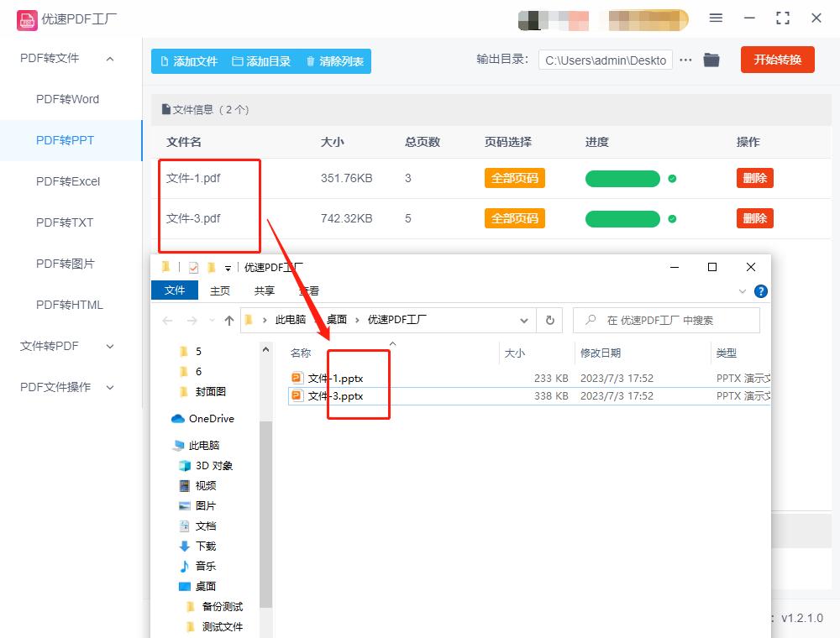Viewport: 840px width, 638px height.
Task: Expand the PDF文件操作 sidebar section
Action: pos(108,387)
